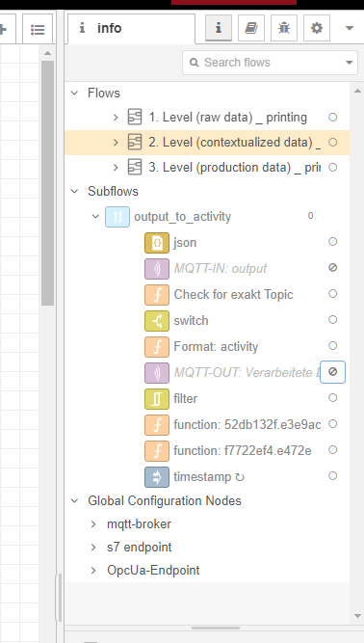Select the 'mqtt-broker' label

coord(140,524)
